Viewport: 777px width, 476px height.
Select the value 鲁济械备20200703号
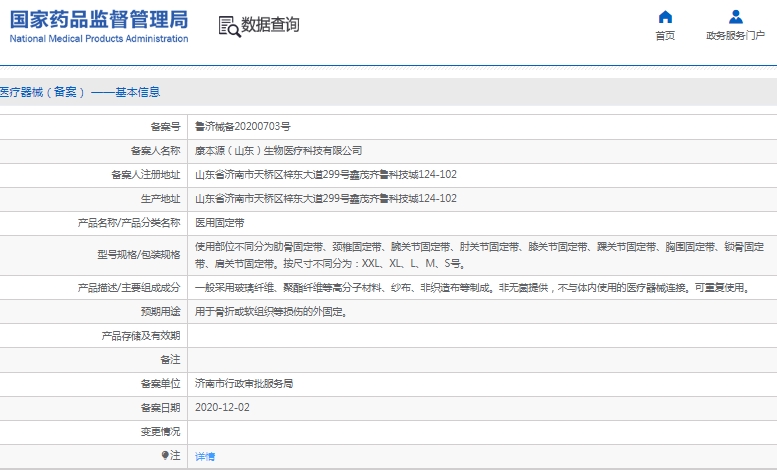242,127
